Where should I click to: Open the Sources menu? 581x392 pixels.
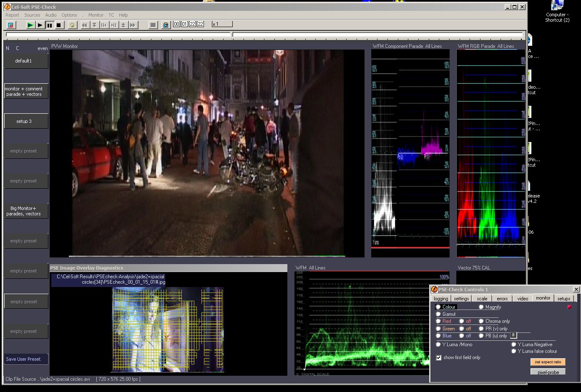point(32,15)
